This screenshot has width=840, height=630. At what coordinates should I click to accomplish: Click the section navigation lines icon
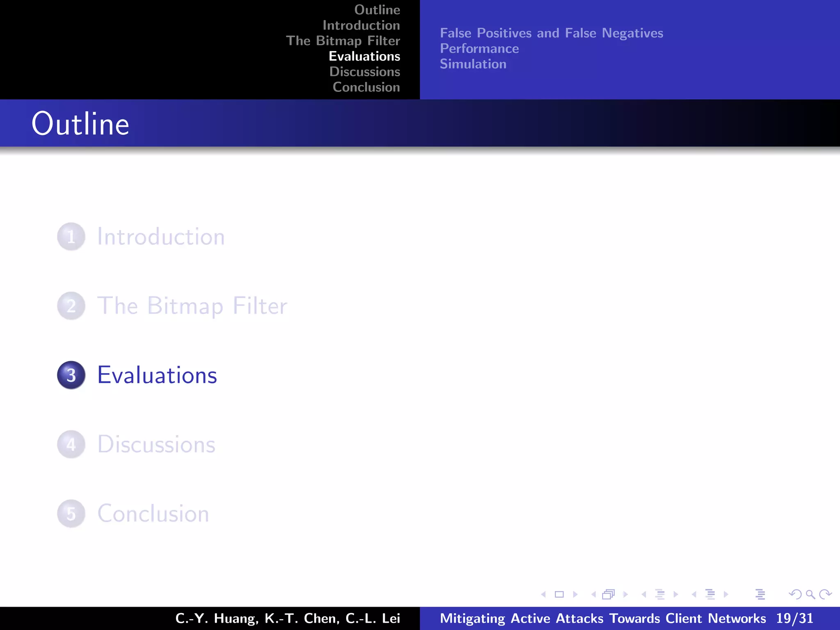click(x=710, y=594)
